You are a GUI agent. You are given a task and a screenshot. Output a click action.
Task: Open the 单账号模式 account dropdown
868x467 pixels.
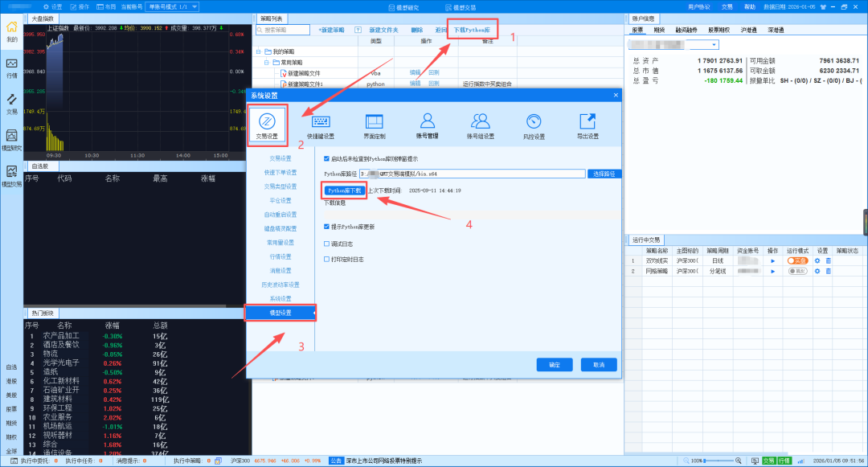click(x=172, y=6)
